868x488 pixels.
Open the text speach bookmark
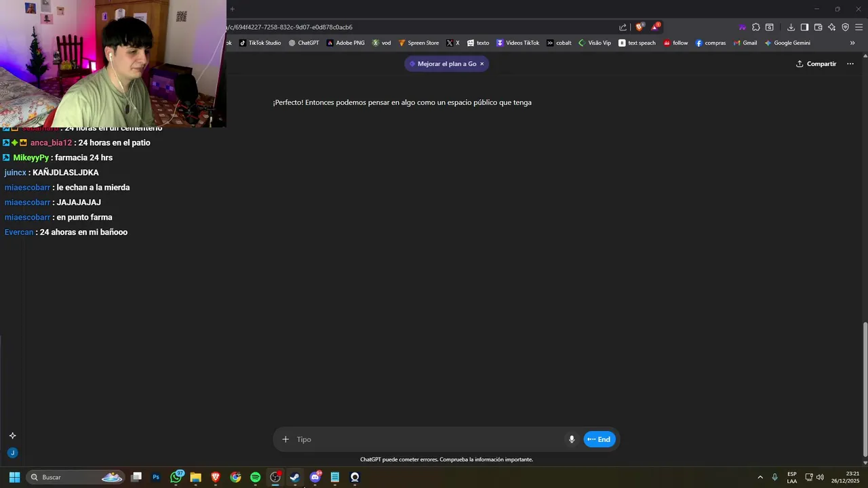click(x=637, y=43)
